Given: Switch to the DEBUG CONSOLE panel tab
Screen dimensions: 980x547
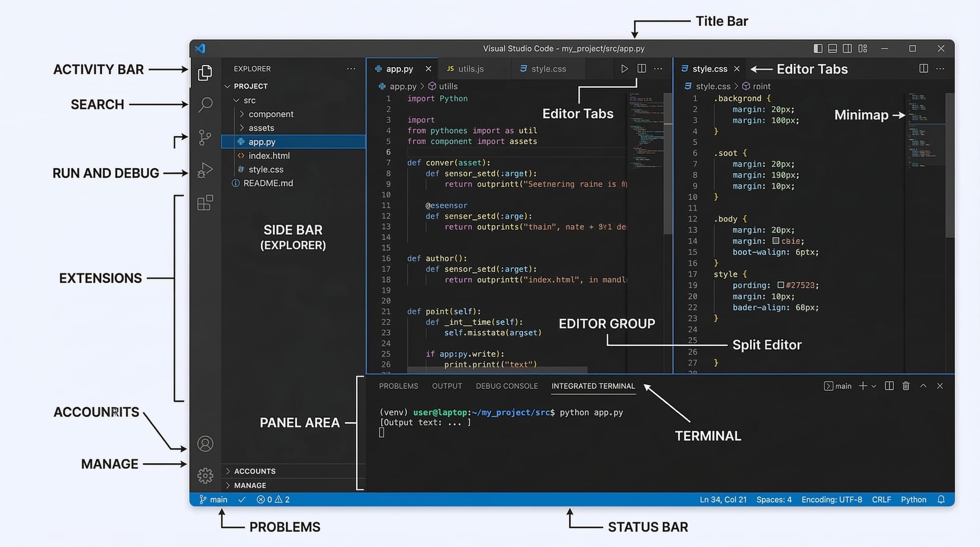Looking at the screenshot, I should [x=507, y=386].
